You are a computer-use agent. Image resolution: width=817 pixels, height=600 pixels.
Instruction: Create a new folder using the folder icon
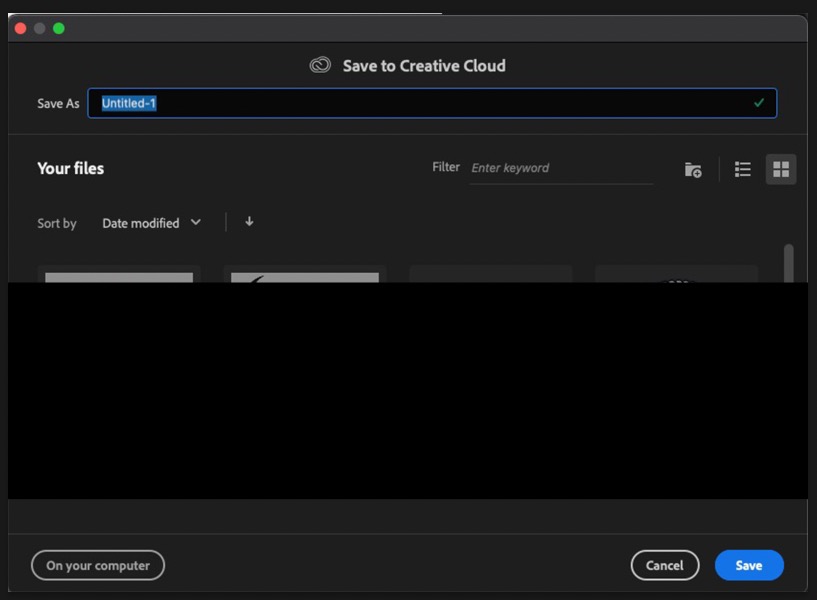(x=693, y=169)
